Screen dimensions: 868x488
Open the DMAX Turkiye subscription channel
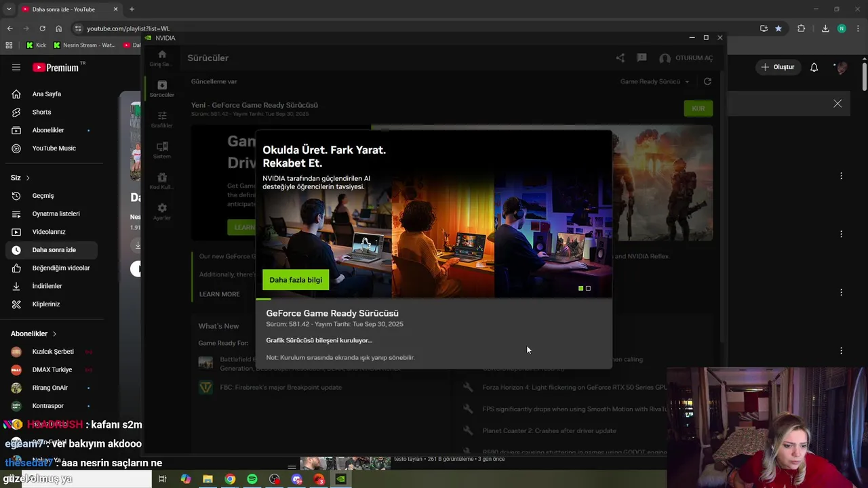[x=52, y=370]
